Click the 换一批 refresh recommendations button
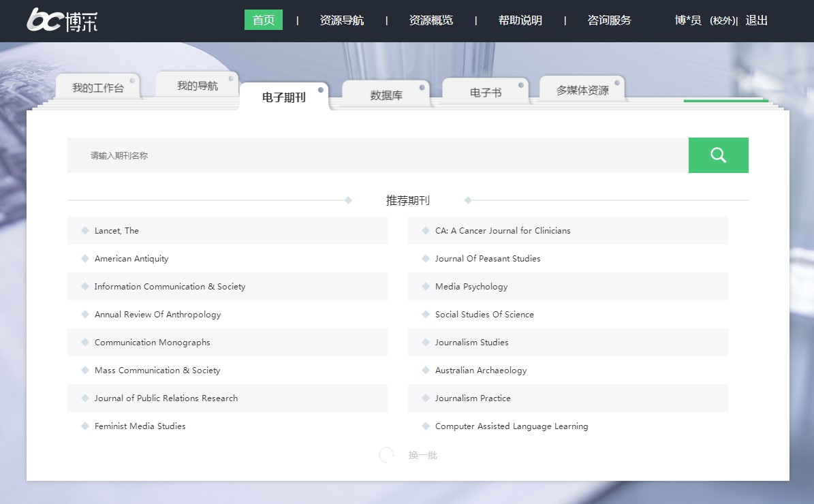Screen dimensions: 814x504 [422, 455]
